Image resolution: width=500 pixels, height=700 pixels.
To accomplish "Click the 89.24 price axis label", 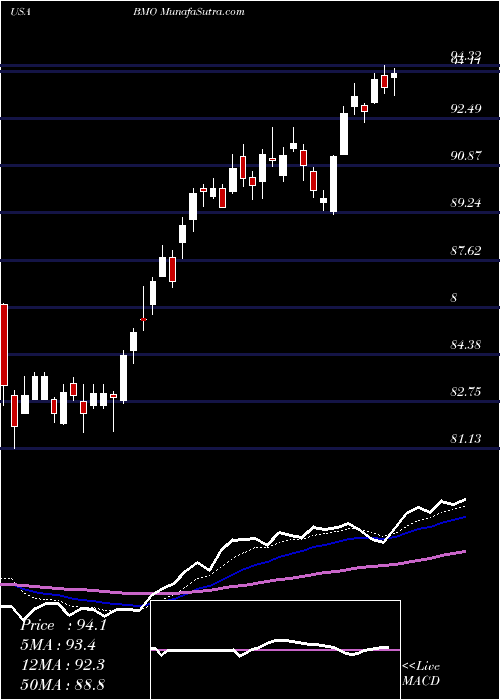I will pyautogui.click(x=466, y=203).
